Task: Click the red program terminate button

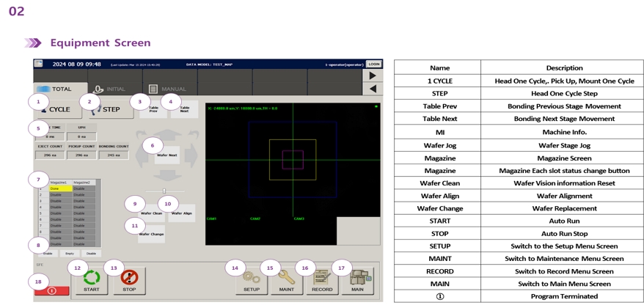Action: point(51,290)
